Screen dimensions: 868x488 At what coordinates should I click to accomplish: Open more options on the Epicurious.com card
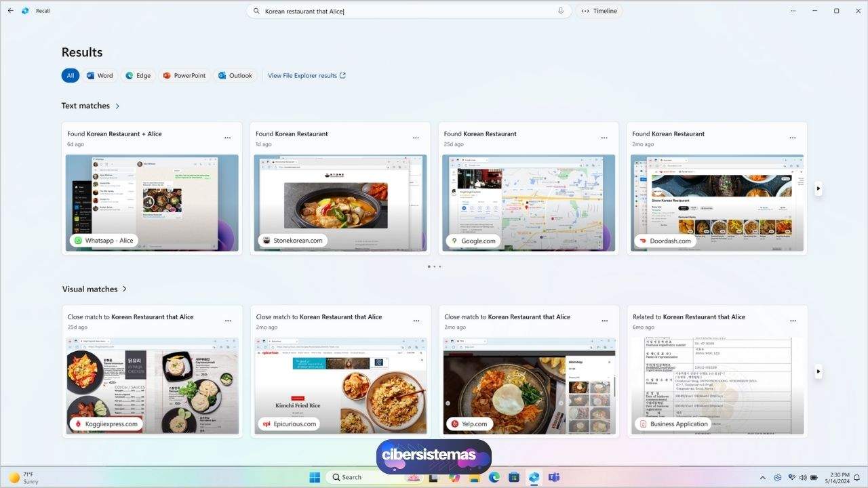[x=416, y=321]
